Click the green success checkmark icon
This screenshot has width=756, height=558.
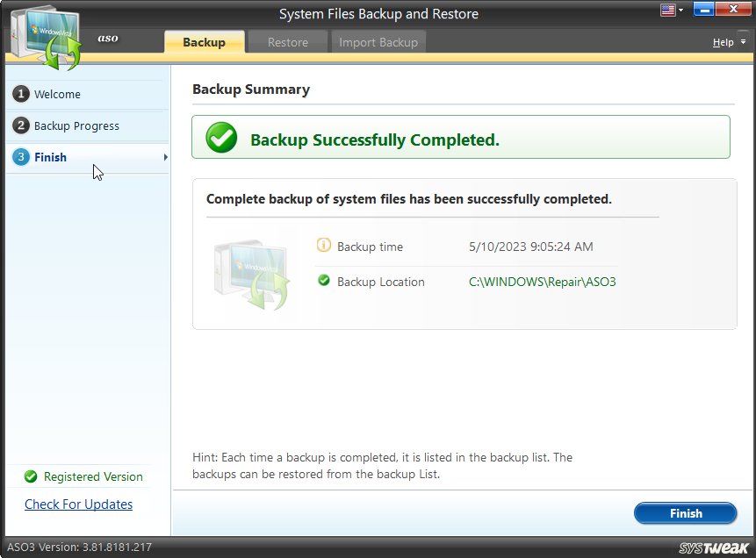[221, 138]
